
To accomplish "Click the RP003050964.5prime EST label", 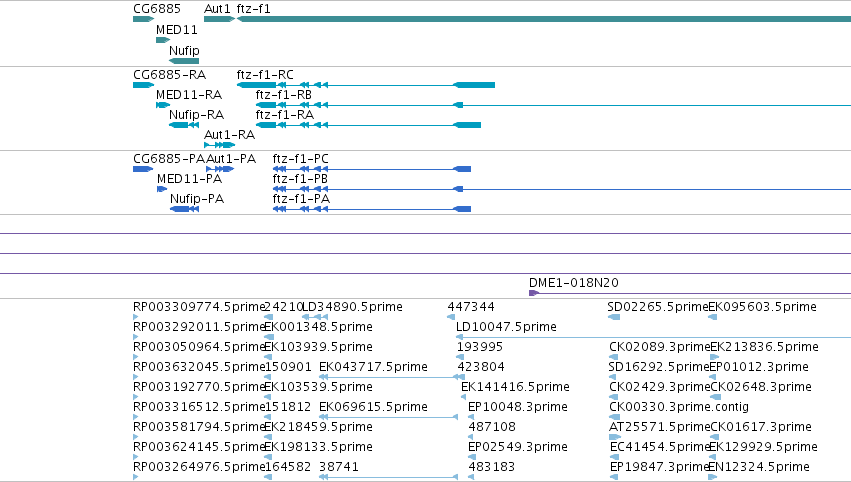I will pyautogui.click(x=199, y=347).
